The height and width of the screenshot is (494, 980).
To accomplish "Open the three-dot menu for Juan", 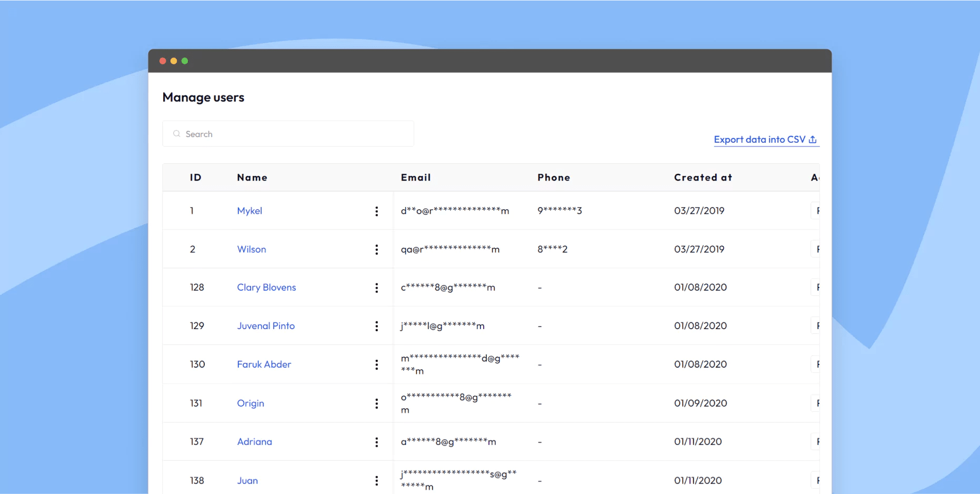I will [x=376, y=480].
